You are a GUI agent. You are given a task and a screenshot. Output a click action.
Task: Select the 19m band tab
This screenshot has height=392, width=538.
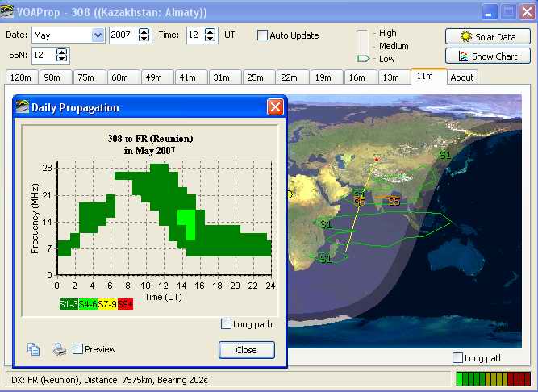tap(327, 77)
